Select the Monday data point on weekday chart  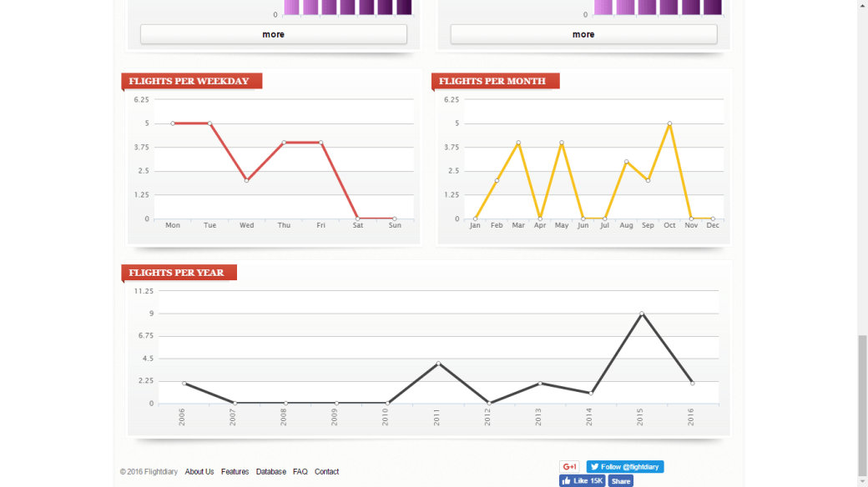tap(173, 123)
